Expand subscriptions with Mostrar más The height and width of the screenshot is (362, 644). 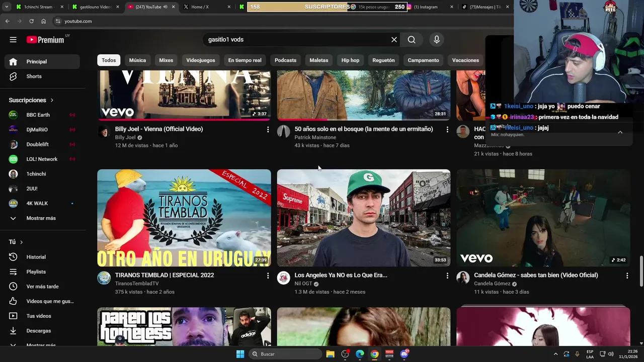click(x=42, y=218)
